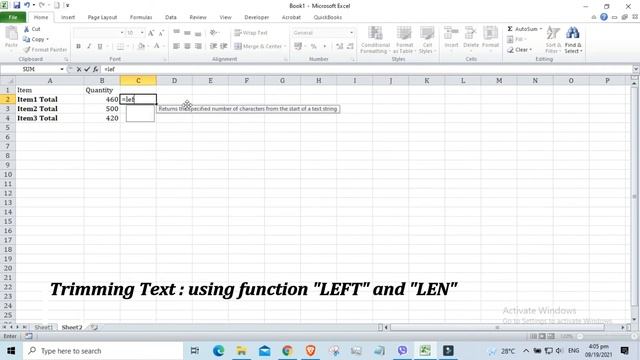The image size is (640, 360).
Task: Click the Enter formula checkmark icon
Action: click(x=87, y=69)
